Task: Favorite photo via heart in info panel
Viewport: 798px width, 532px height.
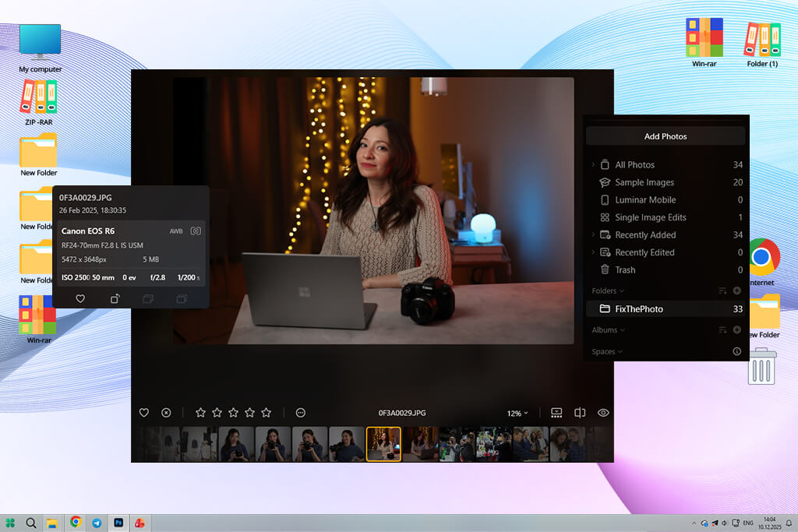Action: pos(80,298)
